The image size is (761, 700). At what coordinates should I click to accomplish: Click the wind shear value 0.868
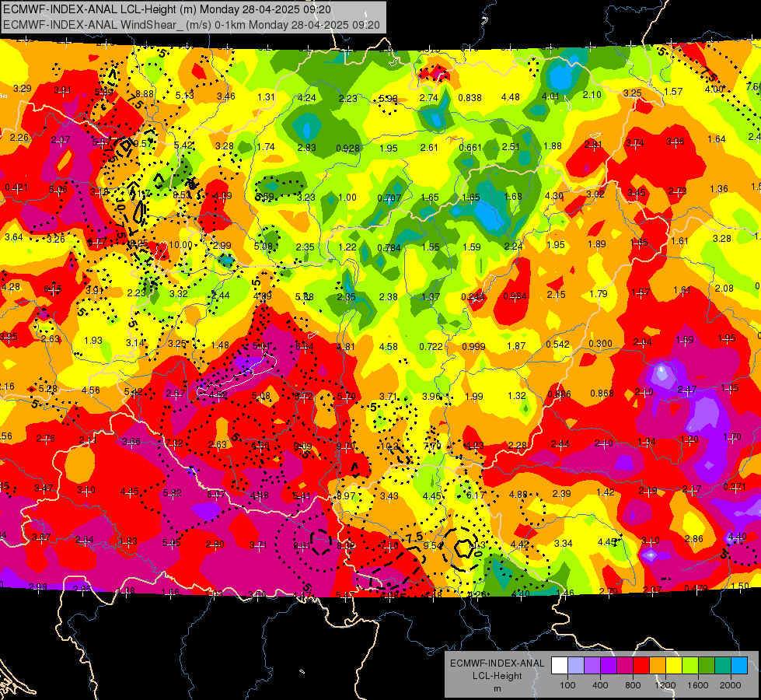tap(602, 393)
